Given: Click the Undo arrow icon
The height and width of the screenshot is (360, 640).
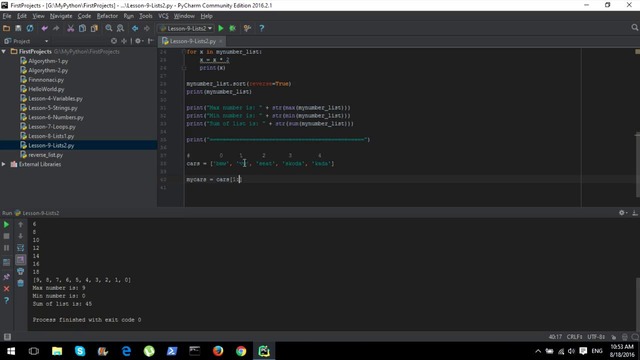Looking at the screenshot, I should [44, 28].
